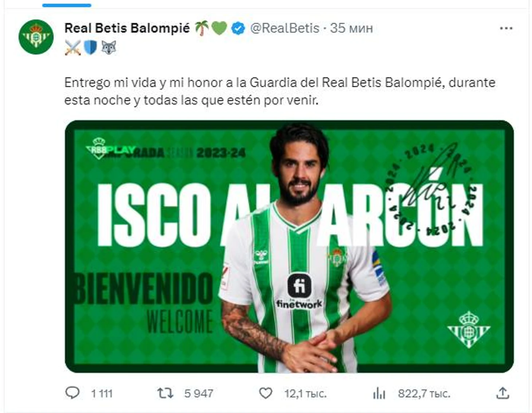Click the wolf emoji under the name

[109, 47]
